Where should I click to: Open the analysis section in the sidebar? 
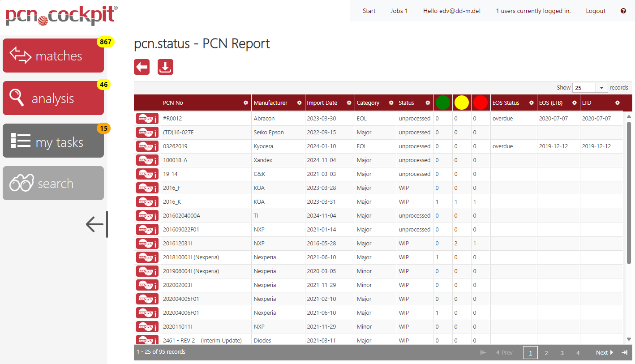[53, 98]
